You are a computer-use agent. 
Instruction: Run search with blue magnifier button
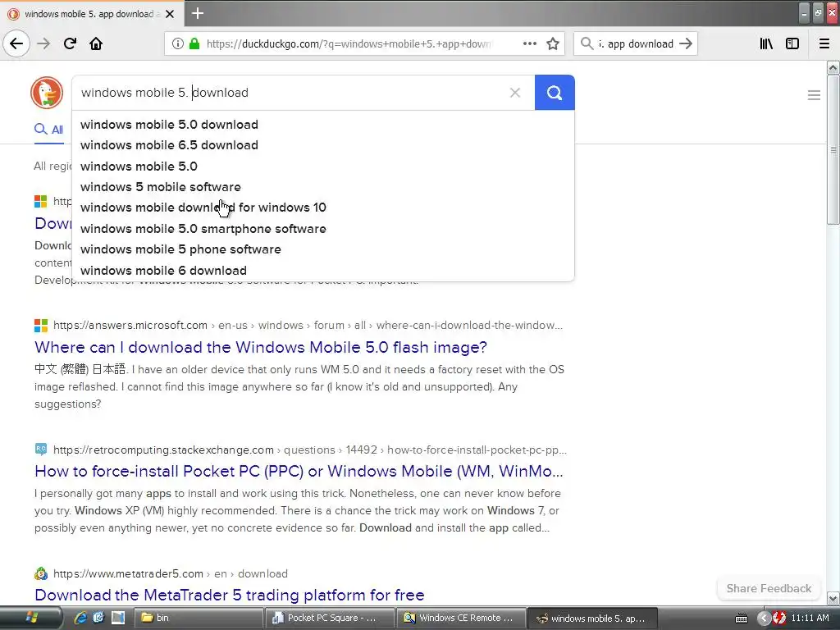tap(555, 93)
